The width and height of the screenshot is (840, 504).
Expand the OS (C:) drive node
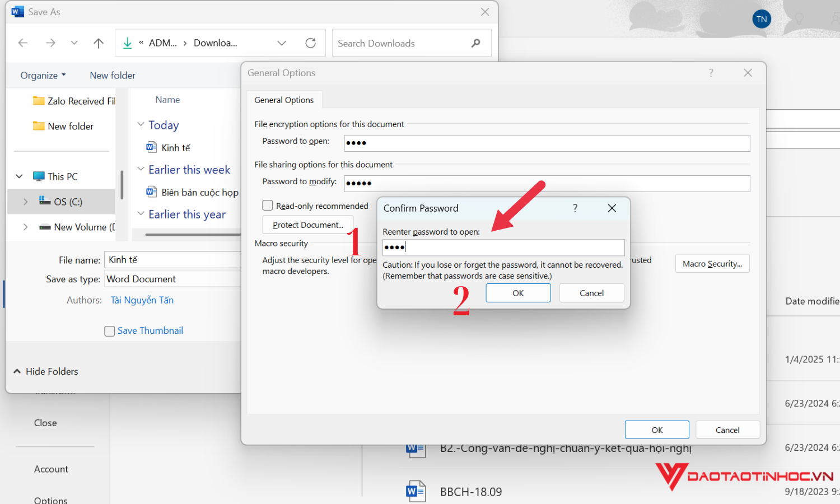click(25, 202)
